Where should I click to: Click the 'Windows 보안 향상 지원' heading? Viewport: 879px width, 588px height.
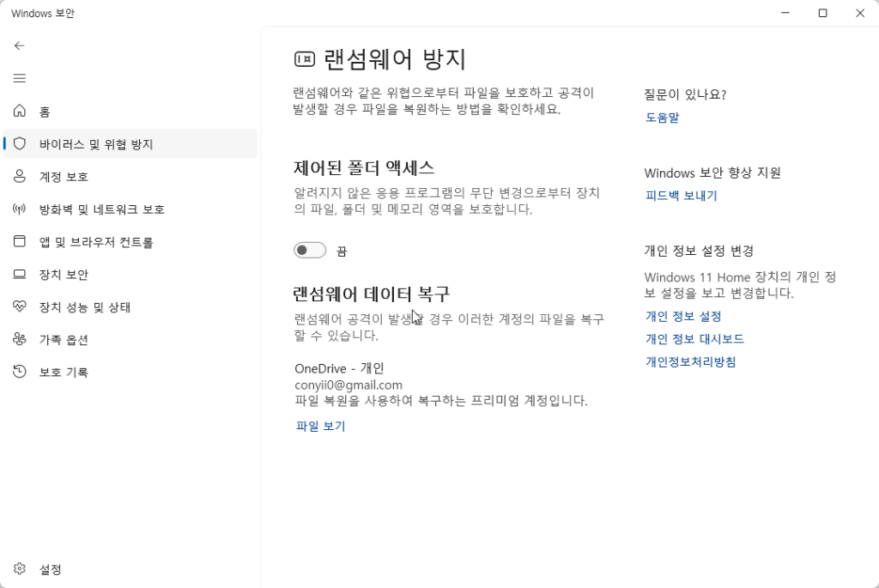tap(712, 173)
